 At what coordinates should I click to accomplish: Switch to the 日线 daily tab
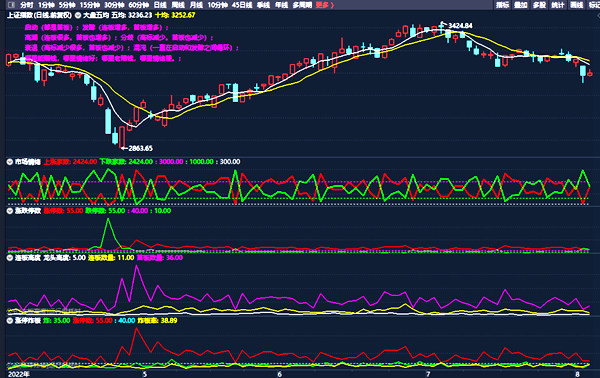coord(160,5)
